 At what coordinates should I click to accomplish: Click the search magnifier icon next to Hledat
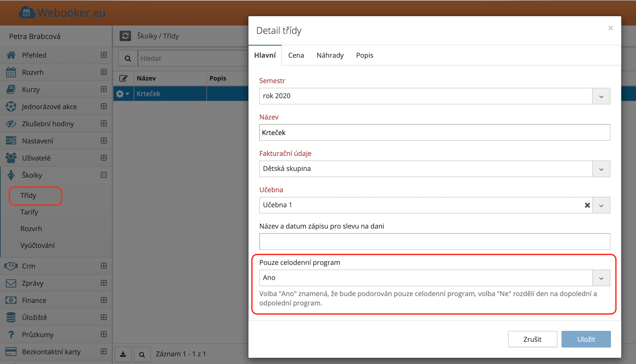click(x=128, y=58)
